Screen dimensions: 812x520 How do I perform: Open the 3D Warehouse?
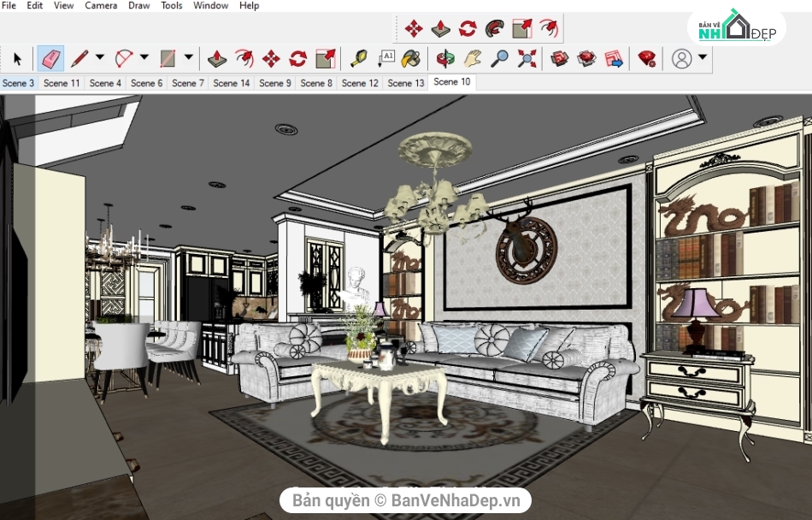pos(559,58)
